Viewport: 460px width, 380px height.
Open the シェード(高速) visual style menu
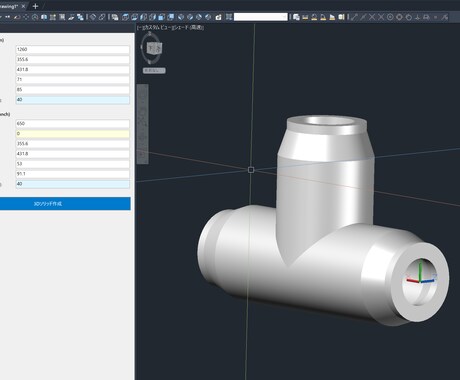tap(188, 28)
